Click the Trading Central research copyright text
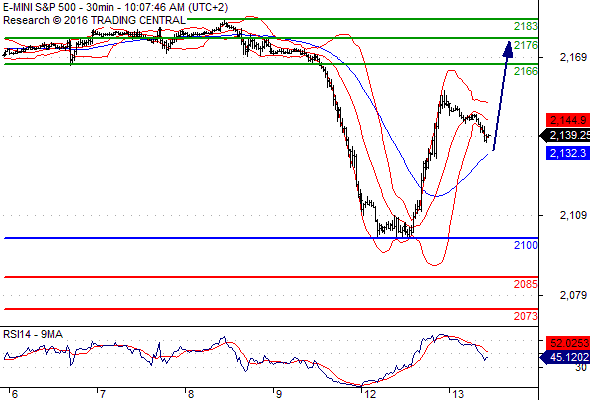 (x=94, y=20)
